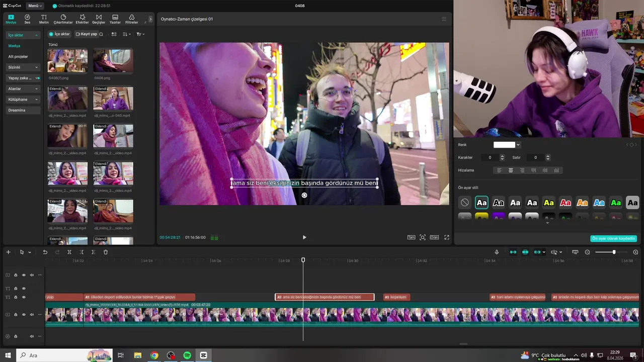The height and width of the screenshot is (362, 644).
Task: Open the player panel hamburger menu
Action: point(444,19)
